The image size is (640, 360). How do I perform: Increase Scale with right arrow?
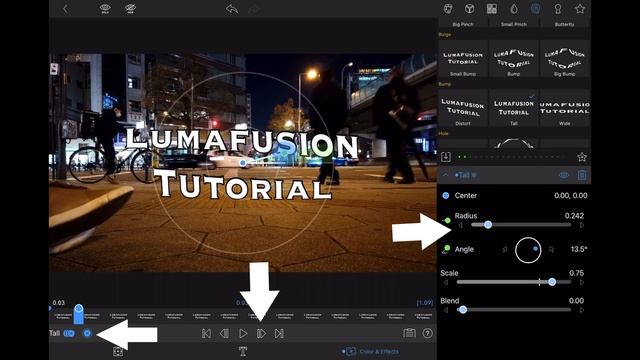(582, 282)
